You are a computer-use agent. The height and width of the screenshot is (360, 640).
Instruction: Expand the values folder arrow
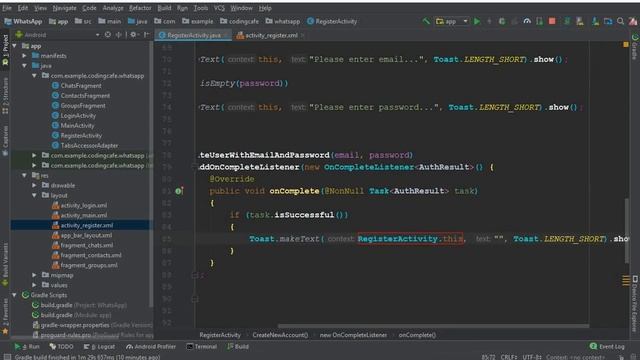click(34, 285)
